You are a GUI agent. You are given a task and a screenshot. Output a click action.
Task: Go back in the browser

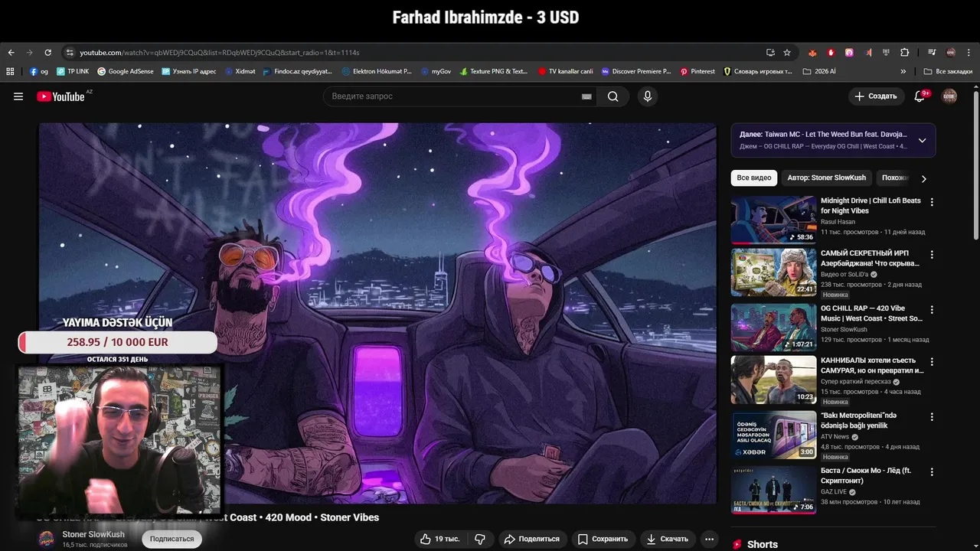tap(11, 52)
